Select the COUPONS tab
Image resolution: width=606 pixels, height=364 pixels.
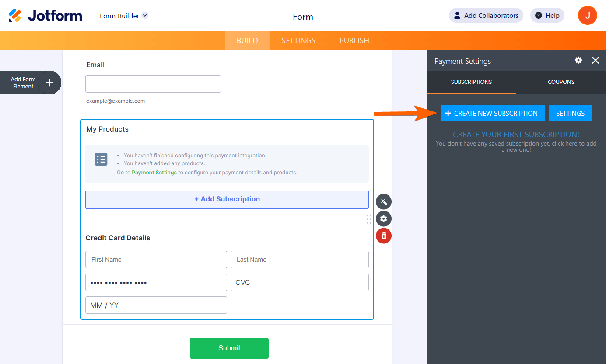tap(561, 82)
